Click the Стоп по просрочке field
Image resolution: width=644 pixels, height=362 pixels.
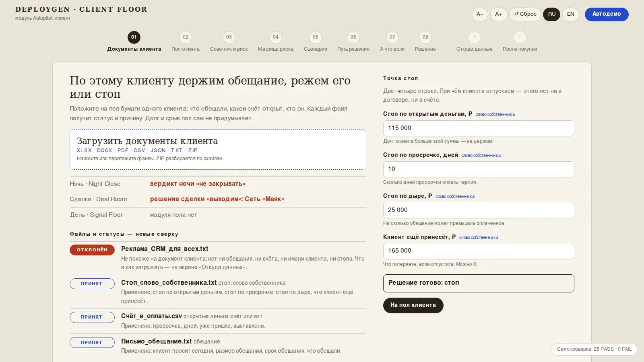(x=479, y=169)
